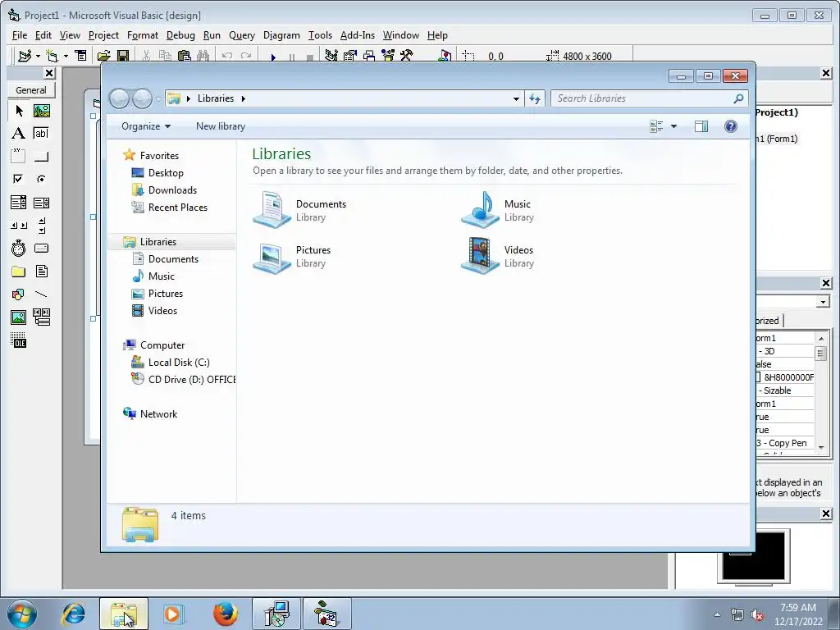Click the Add Form toolbar icon
This screenshot has width=840, height=630.
[x=52, y=56]
